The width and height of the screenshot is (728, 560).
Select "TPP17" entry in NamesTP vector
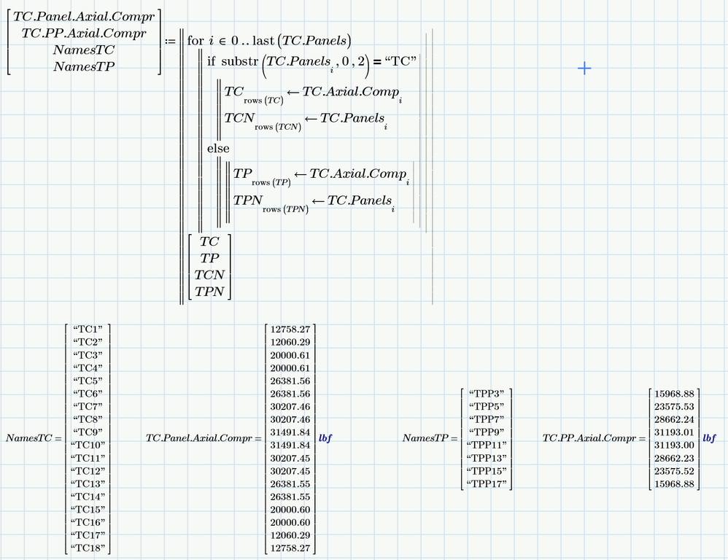pyautogui.click(x=487, y=484)
